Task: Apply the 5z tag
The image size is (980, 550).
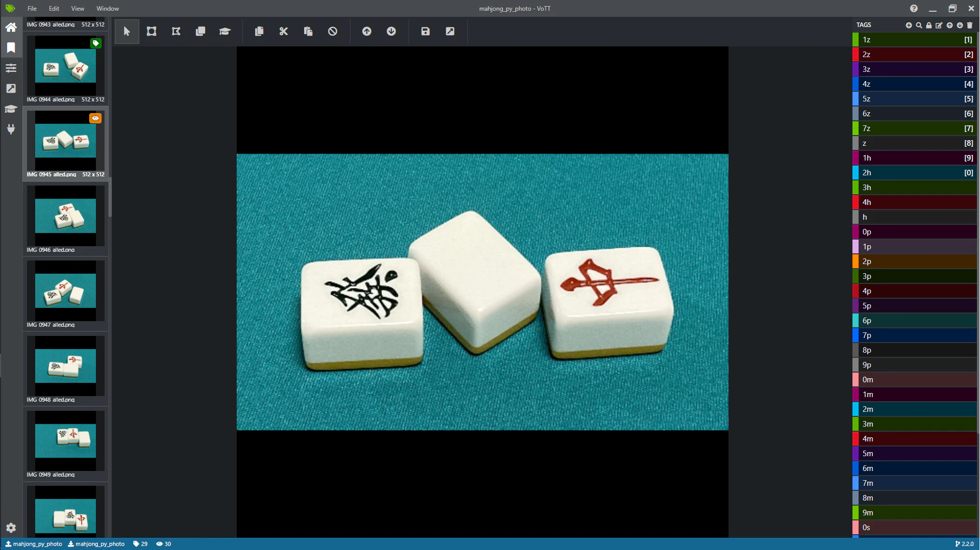Action: [x=915, y=99]
